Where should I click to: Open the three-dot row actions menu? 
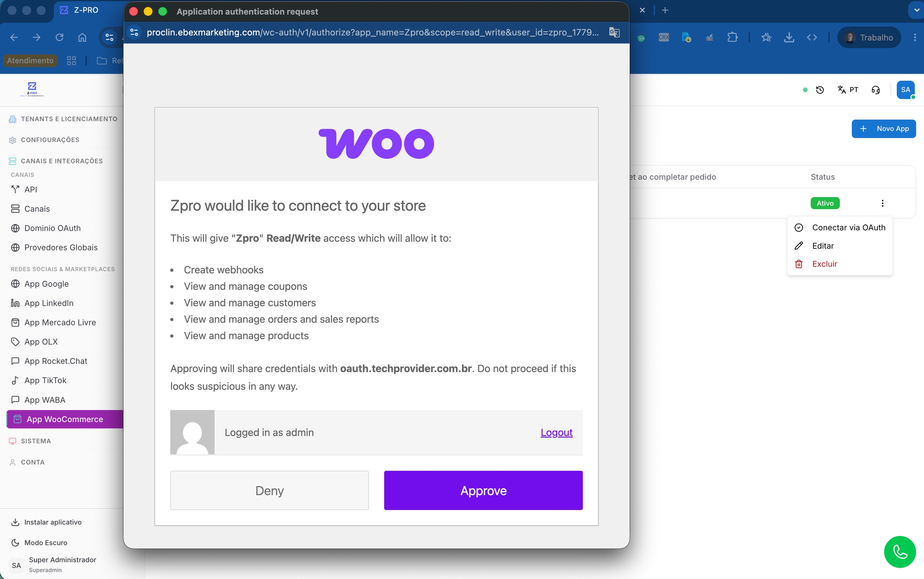click(x=882, y=203)
